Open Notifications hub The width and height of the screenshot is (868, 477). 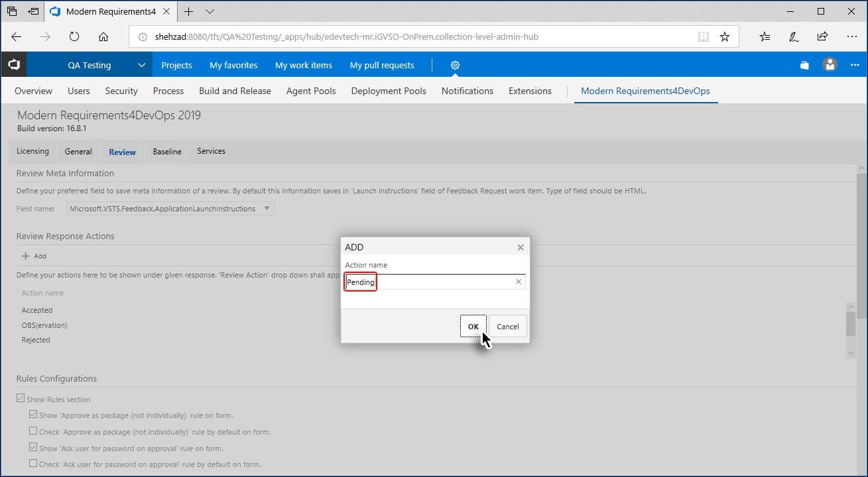coord(467,91)
